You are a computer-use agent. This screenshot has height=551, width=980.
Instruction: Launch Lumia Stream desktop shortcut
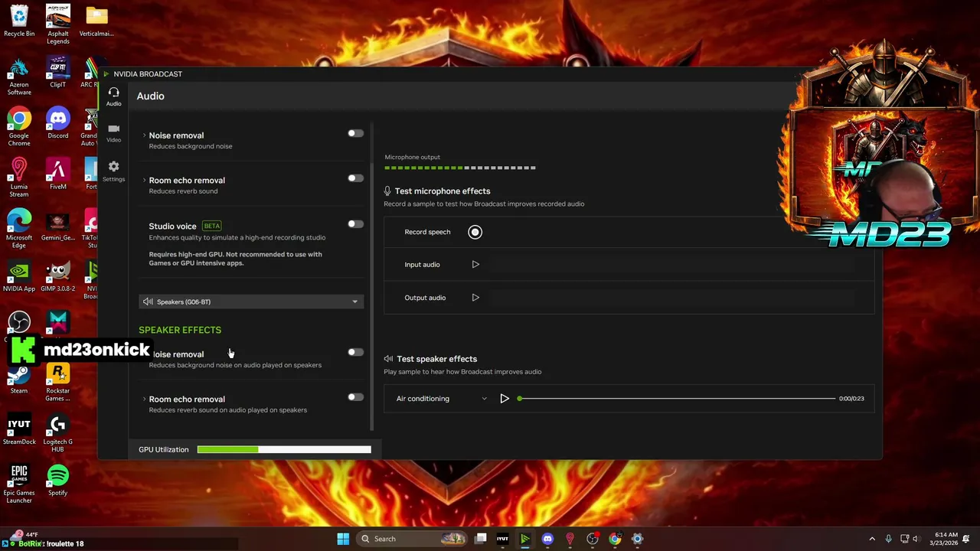point(19,178)
